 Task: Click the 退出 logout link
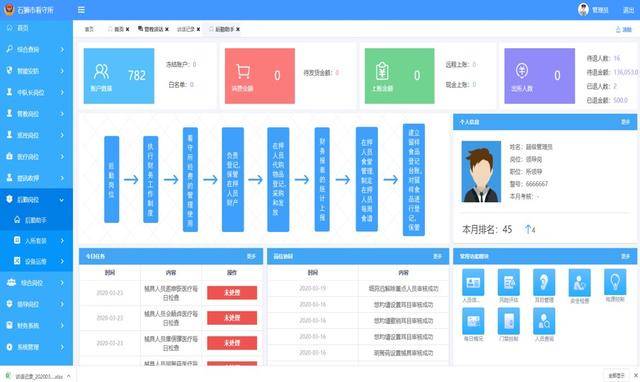(x=628, y=10)
